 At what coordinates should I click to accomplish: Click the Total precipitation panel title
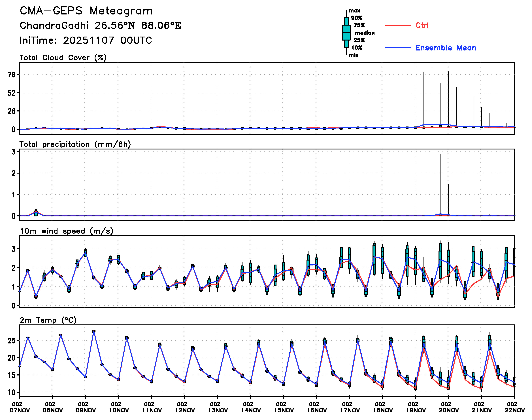click(x=75, y=144)
